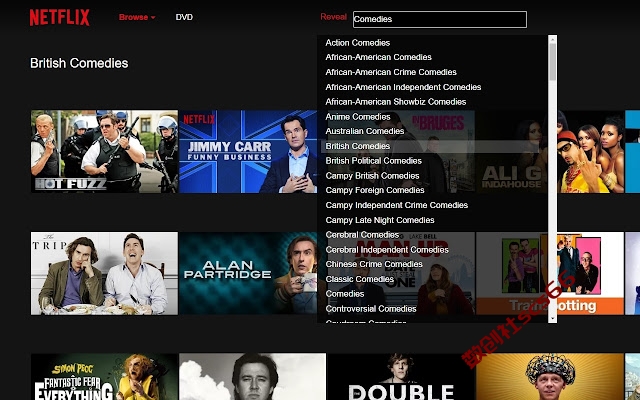
Task: Click the Reveal link
Action: 333,17
